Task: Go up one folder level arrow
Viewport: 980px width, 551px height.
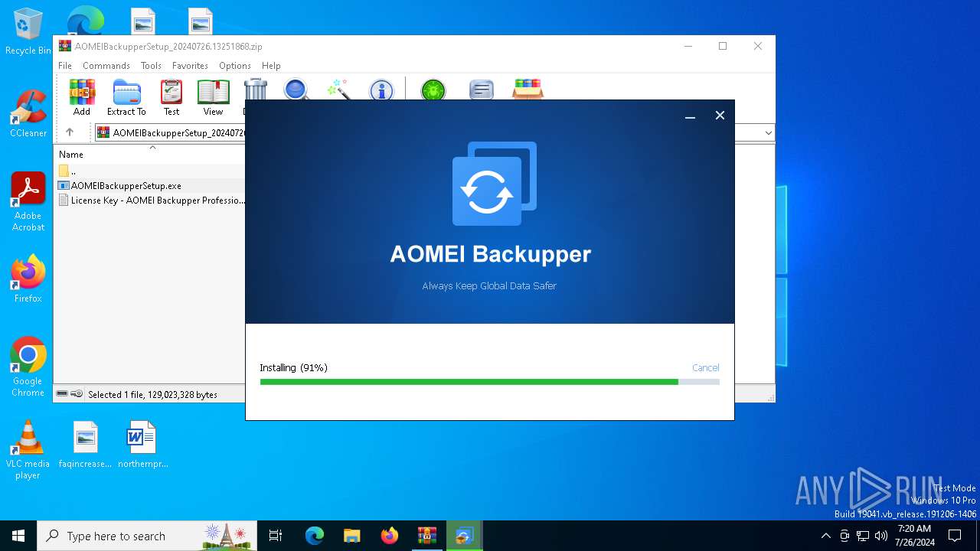Action: (x=70, y=132)
